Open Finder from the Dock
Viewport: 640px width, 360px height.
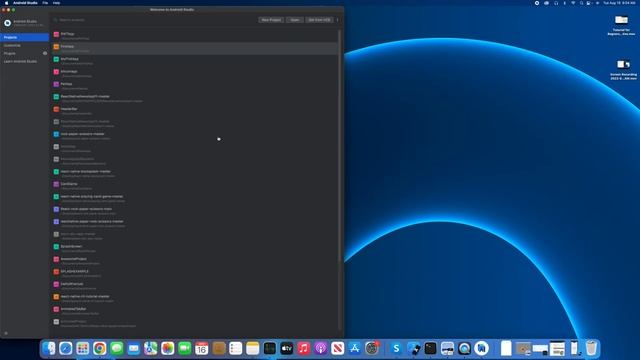click(x=49, y=349)
